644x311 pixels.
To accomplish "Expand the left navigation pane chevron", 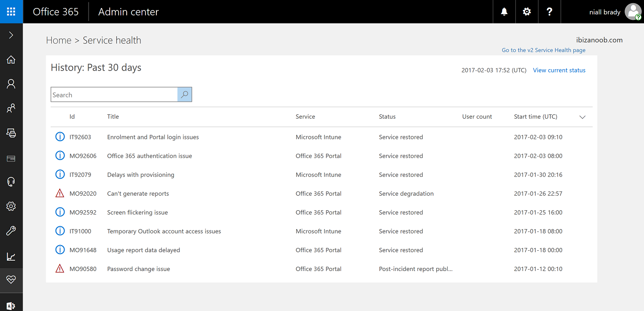I will coord(11,35).
